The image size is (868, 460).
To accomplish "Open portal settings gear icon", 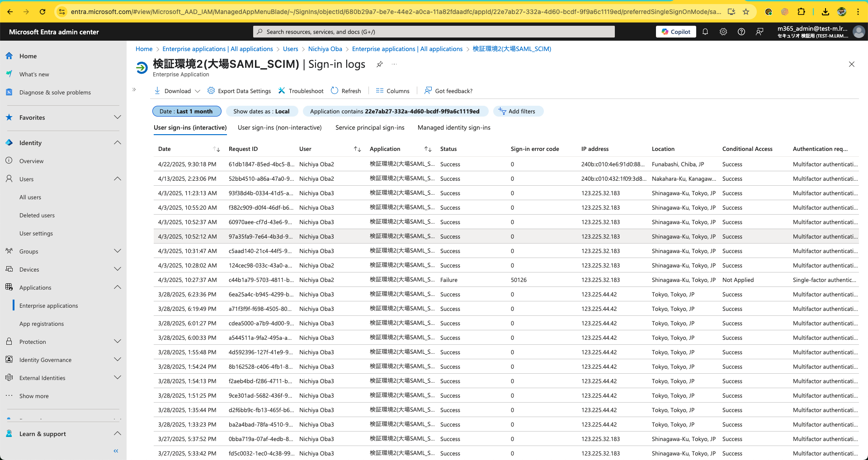I will (x=723, y=32).
